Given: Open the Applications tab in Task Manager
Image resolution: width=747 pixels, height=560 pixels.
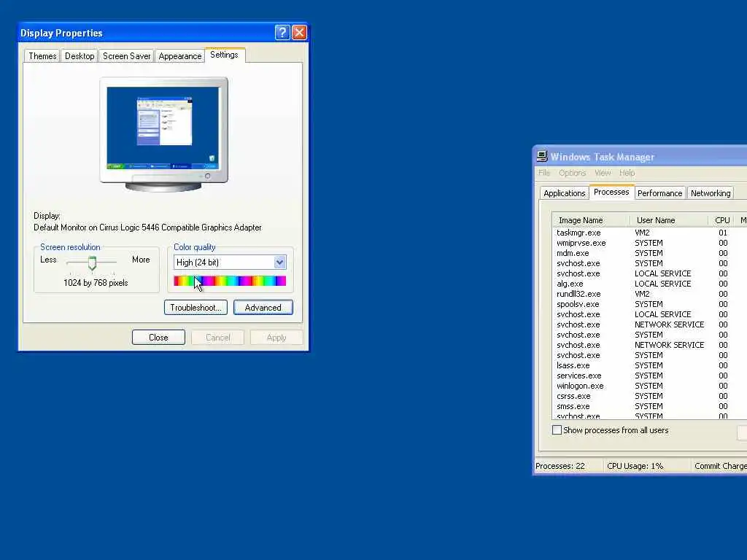Looking at the screenshot, I should (564, 193).
